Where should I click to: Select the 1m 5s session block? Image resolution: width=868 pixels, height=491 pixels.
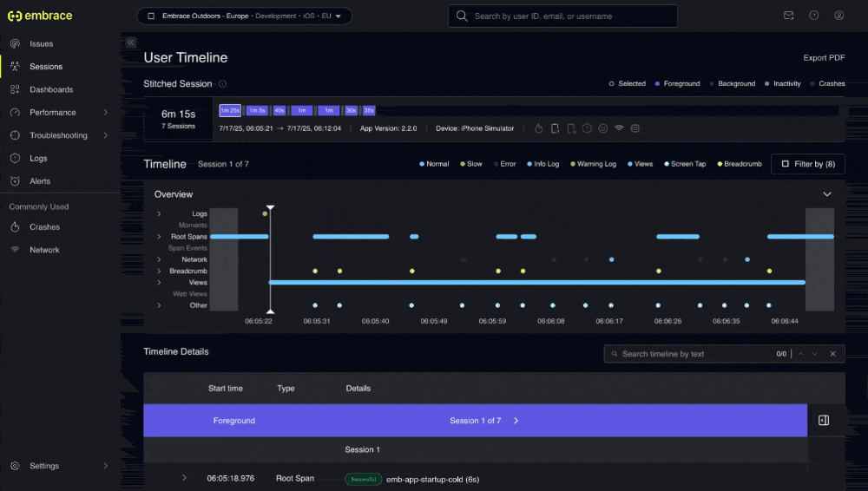[257, 111]
